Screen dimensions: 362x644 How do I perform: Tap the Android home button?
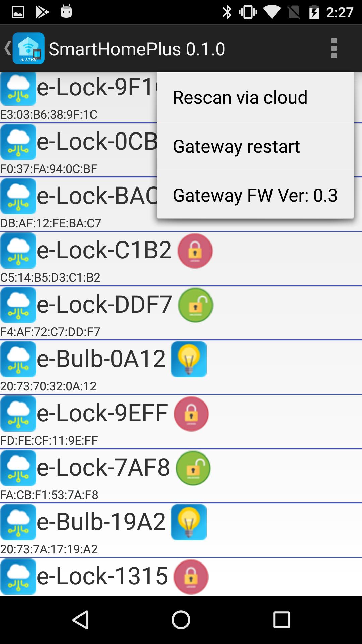coord(181,620)
